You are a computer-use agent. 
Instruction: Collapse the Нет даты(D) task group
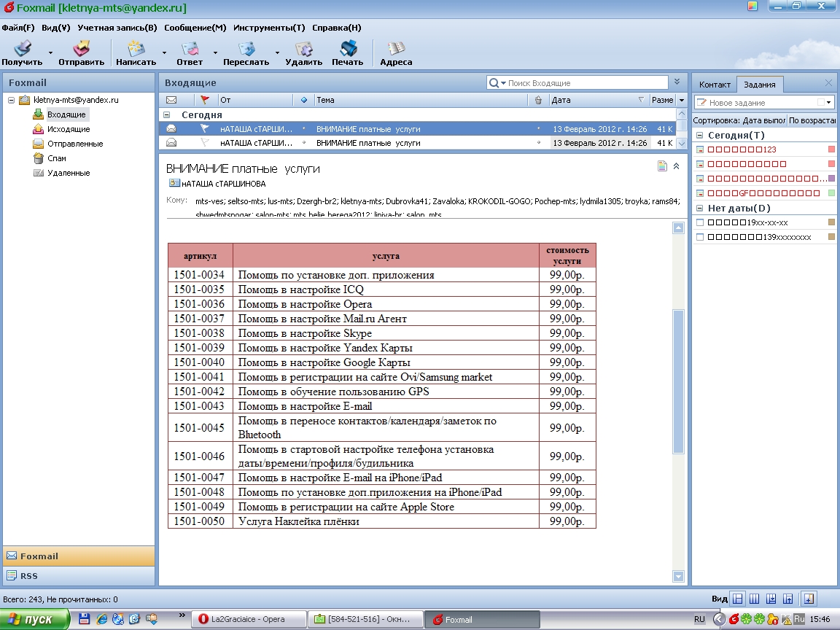click(x=699, y=208)
